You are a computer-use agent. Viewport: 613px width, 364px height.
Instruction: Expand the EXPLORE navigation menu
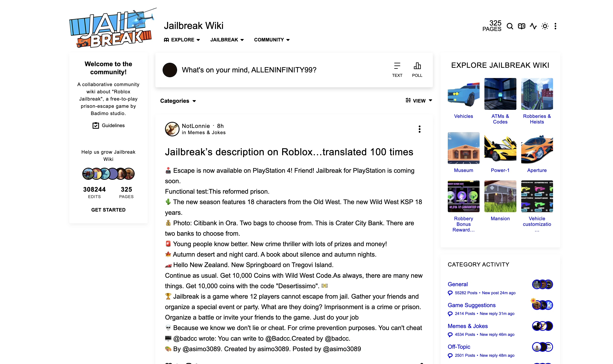tap(182, 40)
